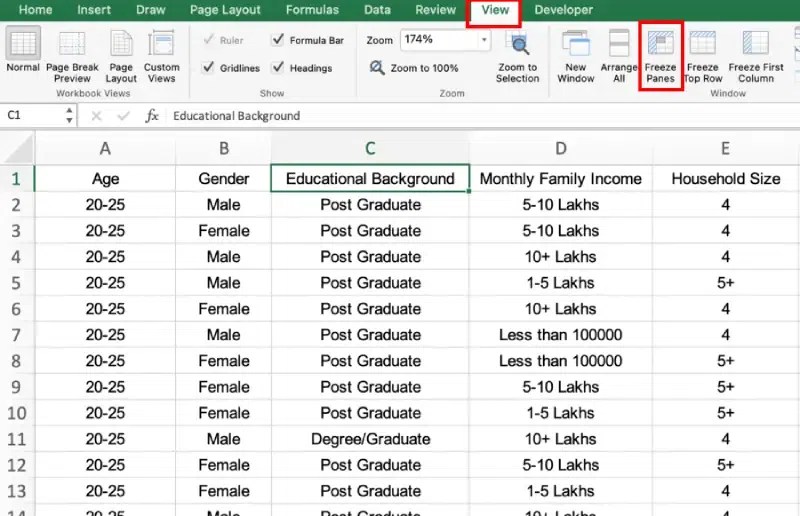The height and width of the screenshot is (516, 800).
Task: Click the Educational Background cell C1
Action: coord(370,179)
